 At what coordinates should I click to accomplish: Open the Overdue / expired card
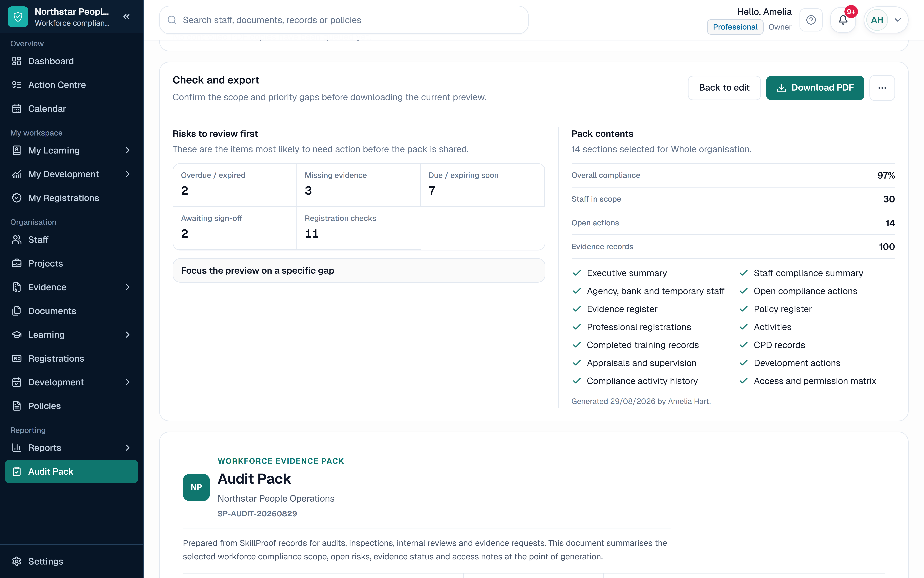coord(235,185)
